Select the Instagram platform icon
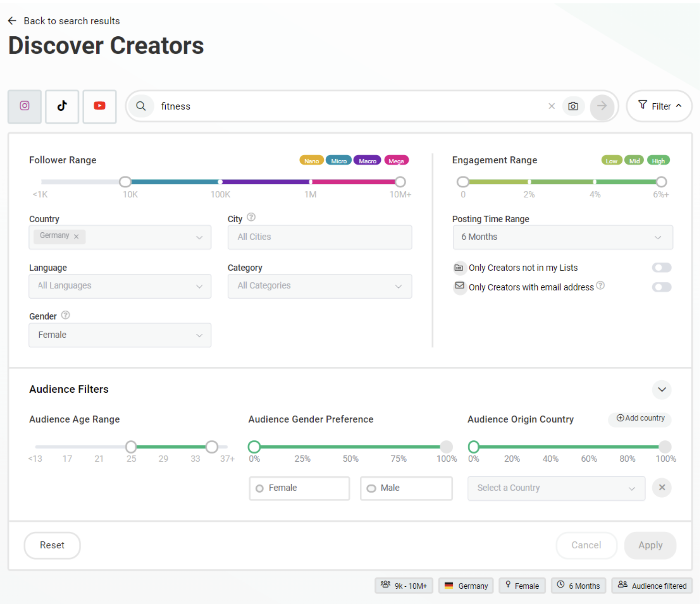 click(24, 106)
